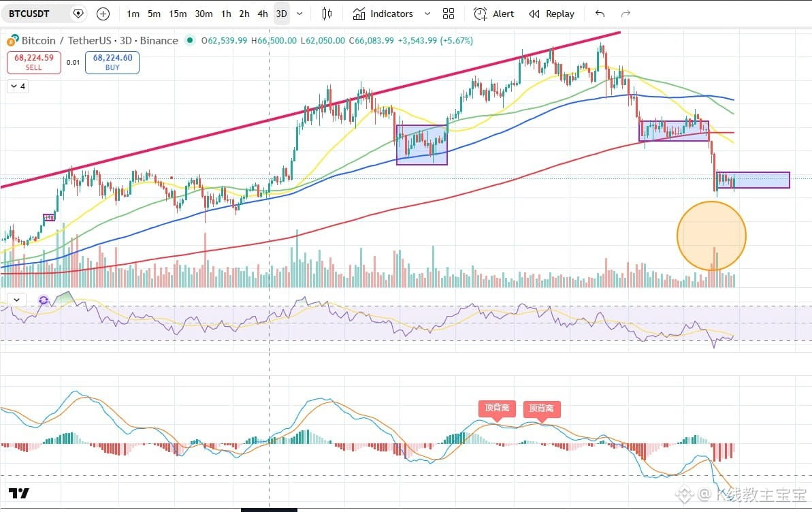Expand the RSI pane legend chevron
Viewport: 812px width, 512px height.
click(x=16, y=300)
